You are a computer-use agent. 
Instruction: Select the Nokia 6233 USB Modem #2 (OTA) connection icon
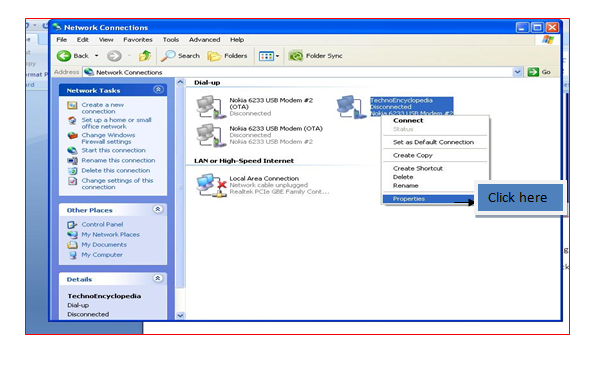(x=211, y=107)
